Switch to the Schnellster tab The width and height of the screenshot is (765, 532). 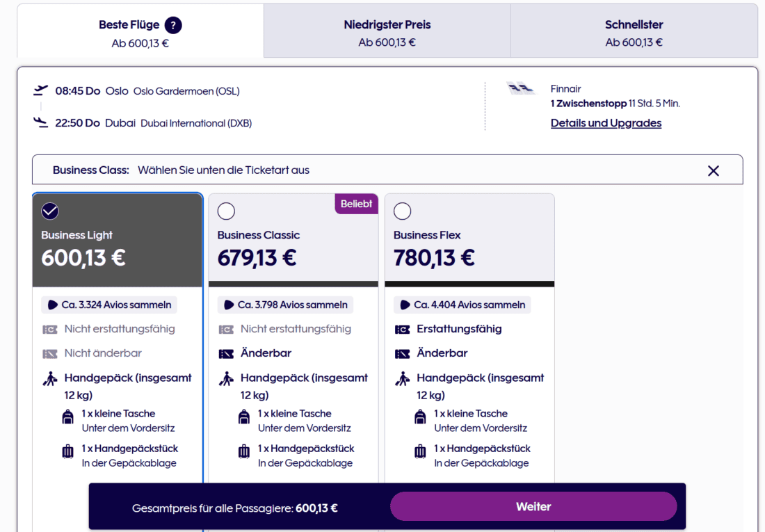634,32
